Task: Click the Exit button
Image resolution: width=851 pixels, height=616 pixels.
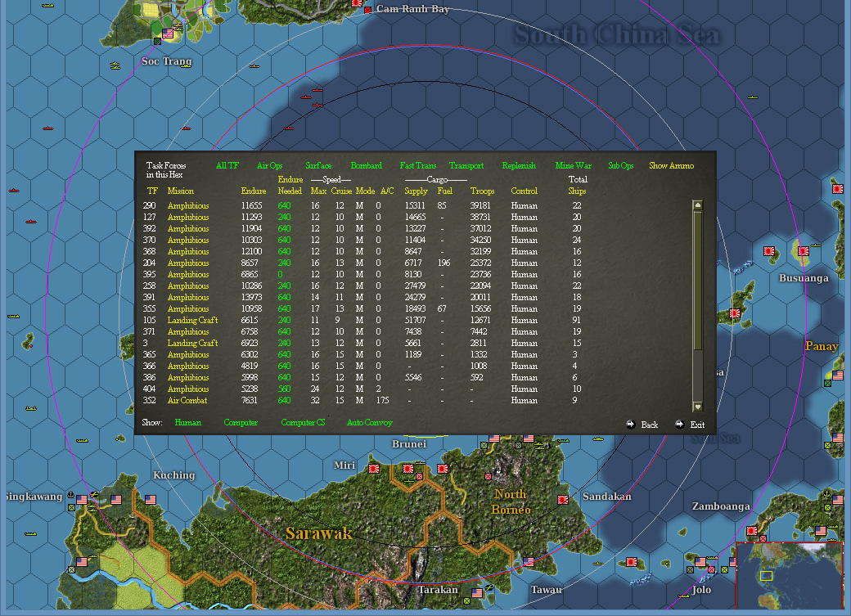Action: point(691,425)
